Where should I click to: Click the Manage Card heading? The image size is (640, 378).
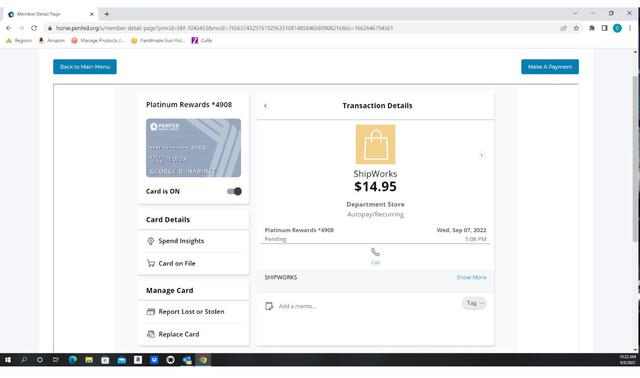170,290
